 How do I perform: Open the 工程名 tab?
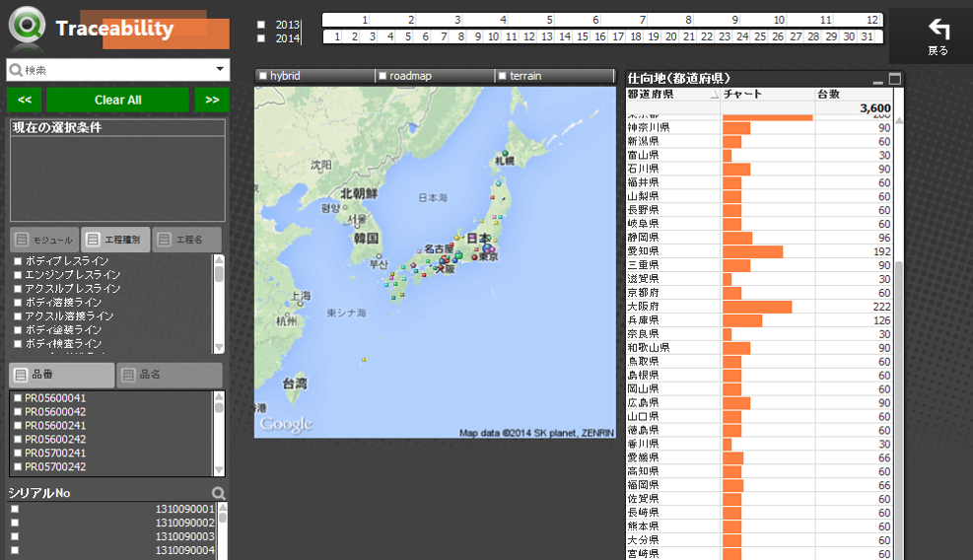pos(186,240)
